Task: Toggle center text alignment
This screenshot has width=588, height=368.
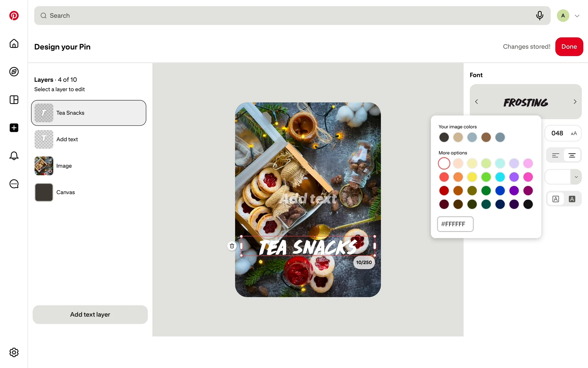Action: [x=572, y=155]
